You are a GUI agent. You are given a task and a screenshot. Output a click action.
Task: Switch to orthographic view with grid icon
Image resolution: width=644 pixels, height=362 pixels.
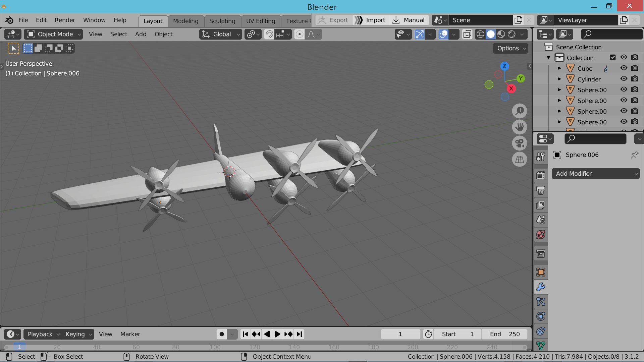tap(520, 159)
